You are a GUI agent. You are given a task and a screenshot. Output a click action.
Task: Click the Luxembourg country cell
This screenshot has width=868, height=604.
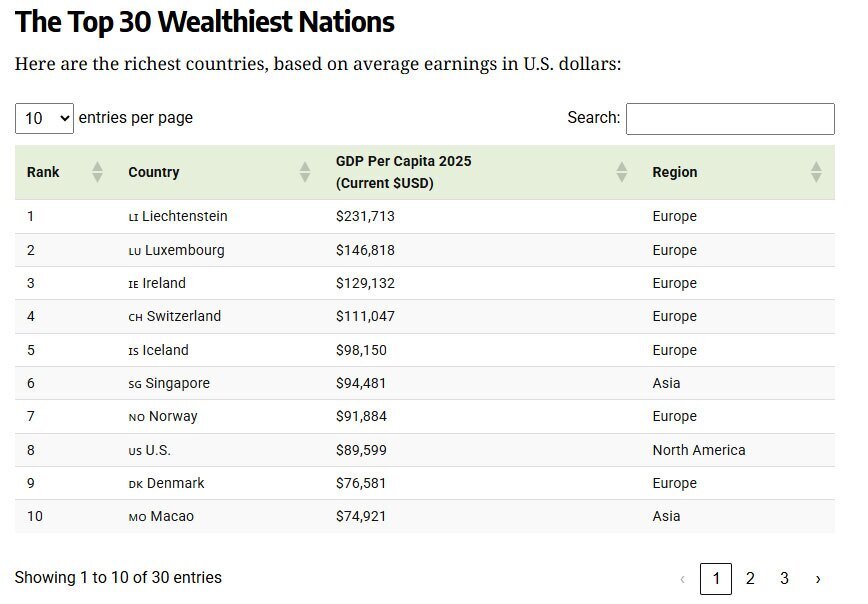tap(184, 250)
